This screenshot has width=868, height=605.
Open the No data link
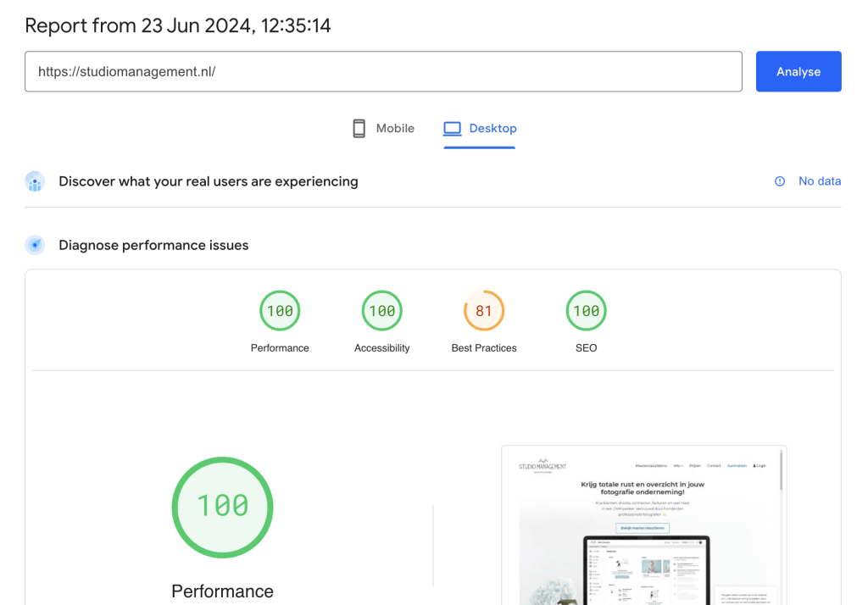(819, 180)
